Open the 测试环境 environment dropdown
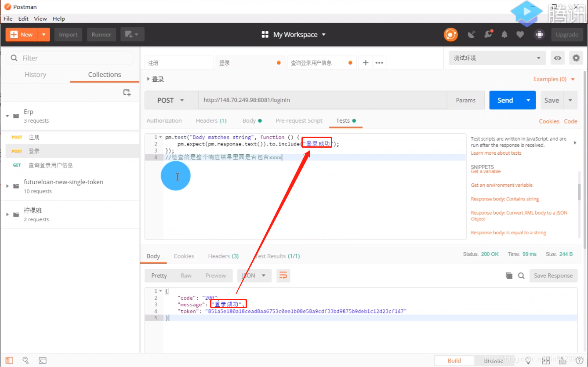Image resolution: width=588 pixels, height=367 pixels. point(497,58)
